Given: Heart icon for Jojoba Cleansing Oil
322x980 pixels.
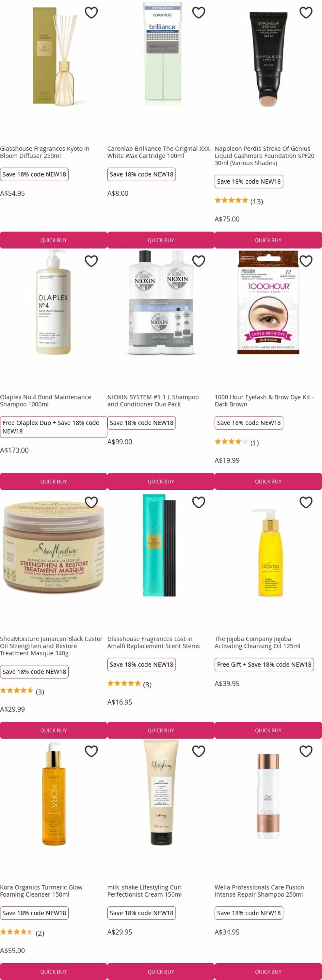Looking at the screenshot, I should pos(306,502).
